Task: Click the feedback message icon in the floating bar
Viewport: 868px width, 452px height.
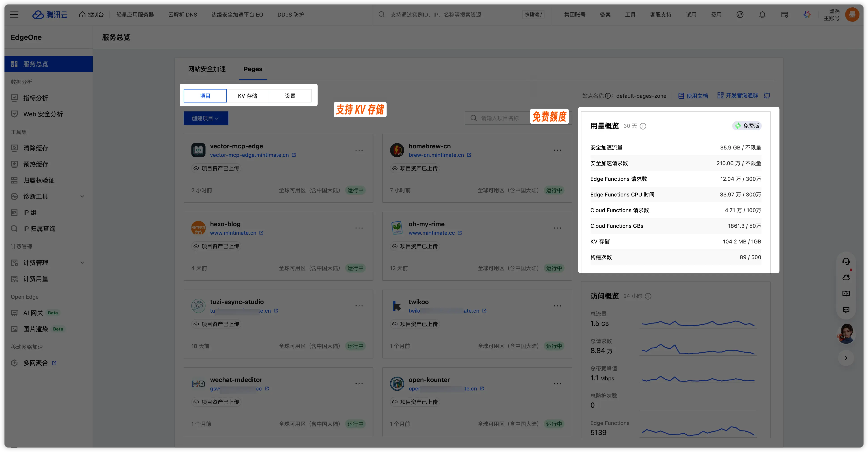Action: [846, 309]
